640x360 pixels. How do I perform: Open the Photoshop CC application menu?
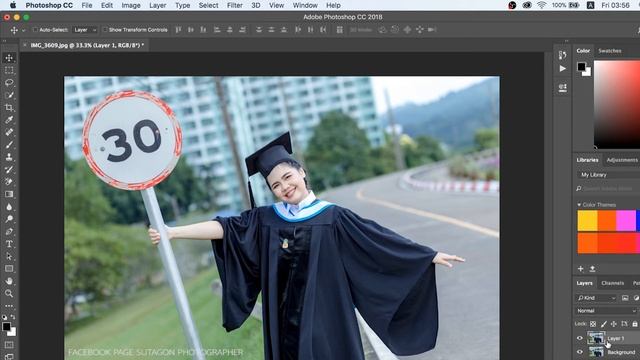pos(49,5)
